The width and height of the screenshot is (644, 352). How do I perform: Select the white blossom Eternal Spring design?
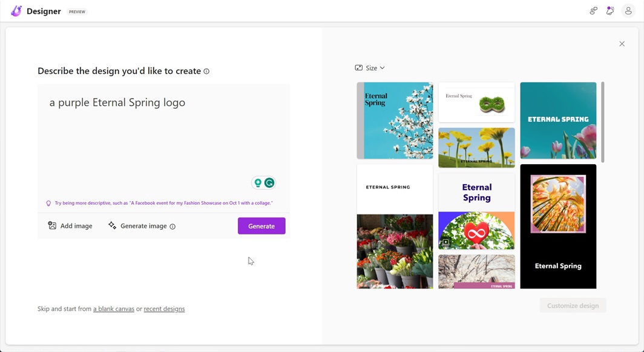click(x=395, y=121)
